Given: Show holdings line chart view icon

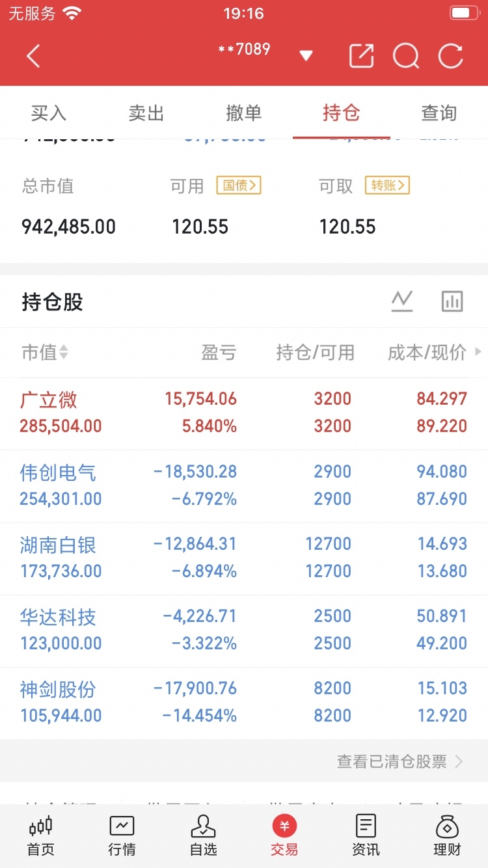Looking at the screenshot, I should point(402,301).
